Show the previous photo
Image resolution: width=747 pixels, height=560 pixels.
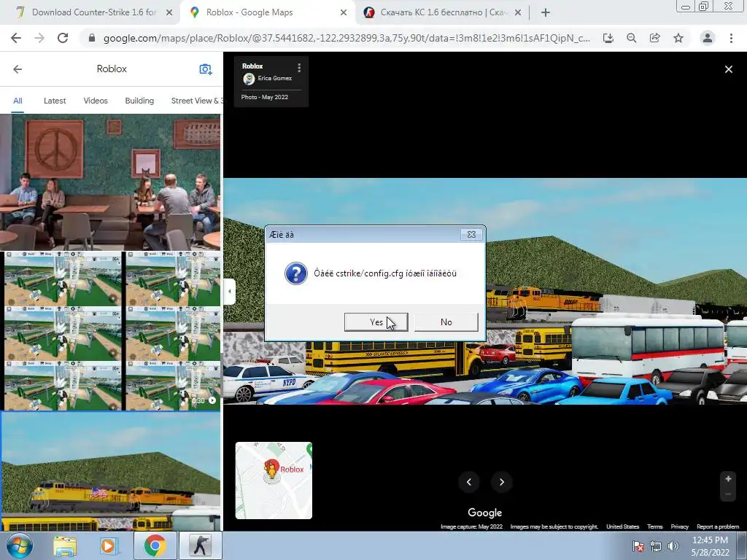click(x=469, y=482)
